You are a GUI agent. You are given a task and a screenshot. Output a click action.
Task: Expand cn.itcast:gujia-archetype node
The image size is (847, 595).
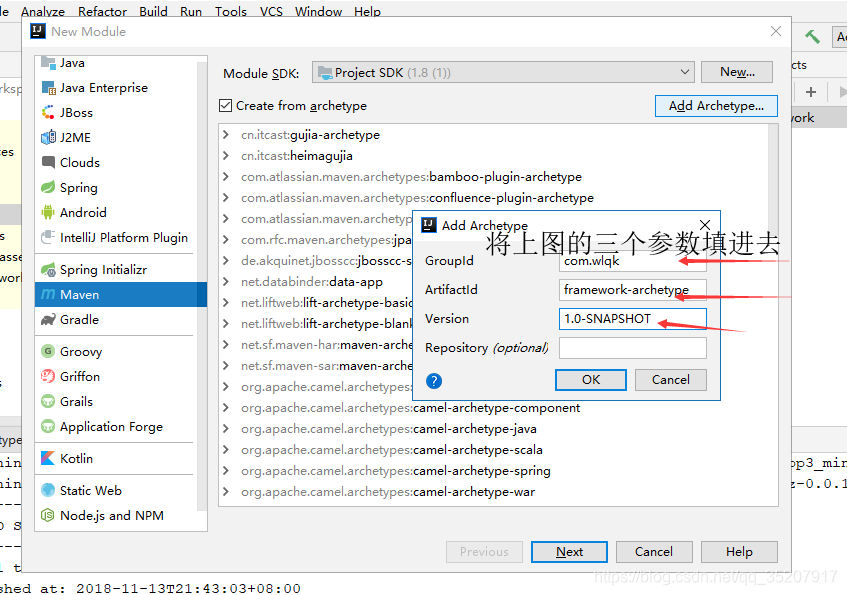click(226, 135)
